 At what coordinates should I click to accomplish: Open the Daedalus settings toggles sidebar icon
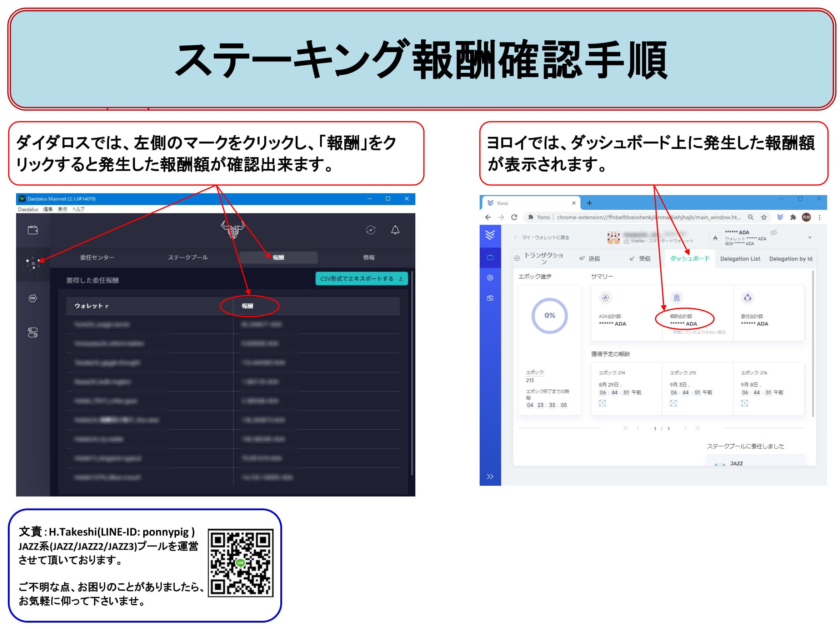pos(32,333)
